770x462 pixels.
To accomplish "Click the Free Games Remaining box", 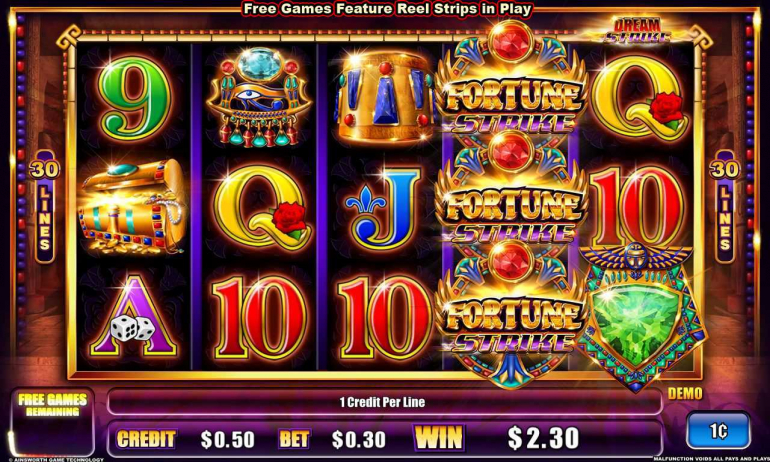I will click(x=52, y=423).
